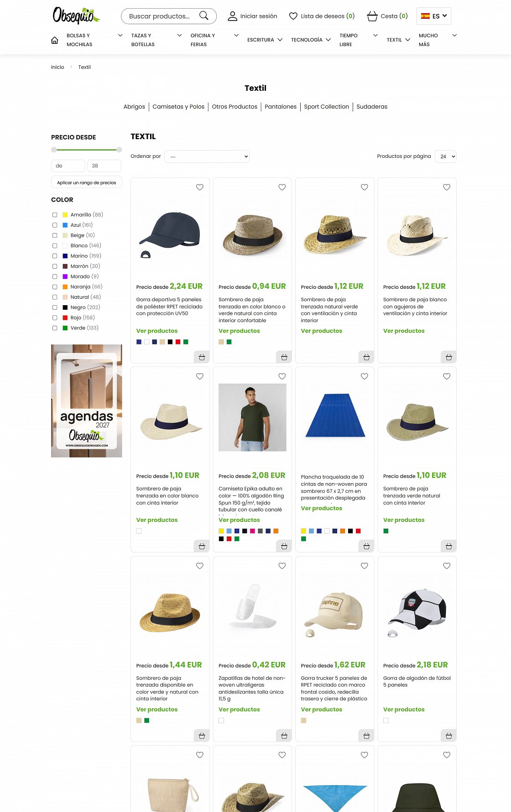This screenshot has height=812, width=511.
Task: Add Camiseta Epika to basket
Action: (284, 546)
